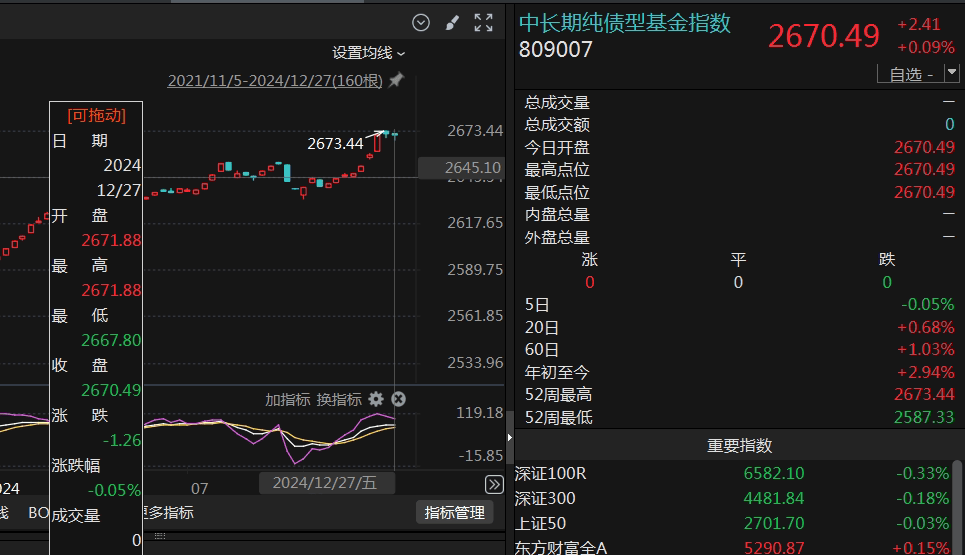
Task: Click 年初至今 +2.94% row
Action: tap(739, 372)
